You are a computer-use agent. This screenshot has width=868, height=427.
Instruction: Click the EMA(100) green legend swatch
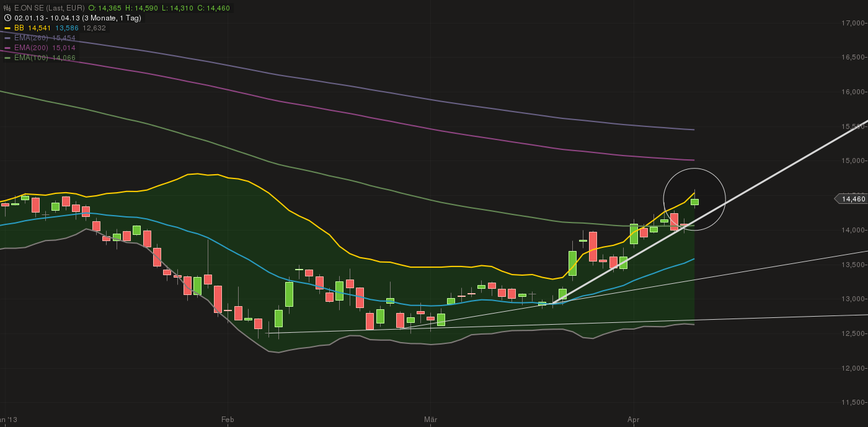click(7, 58)
